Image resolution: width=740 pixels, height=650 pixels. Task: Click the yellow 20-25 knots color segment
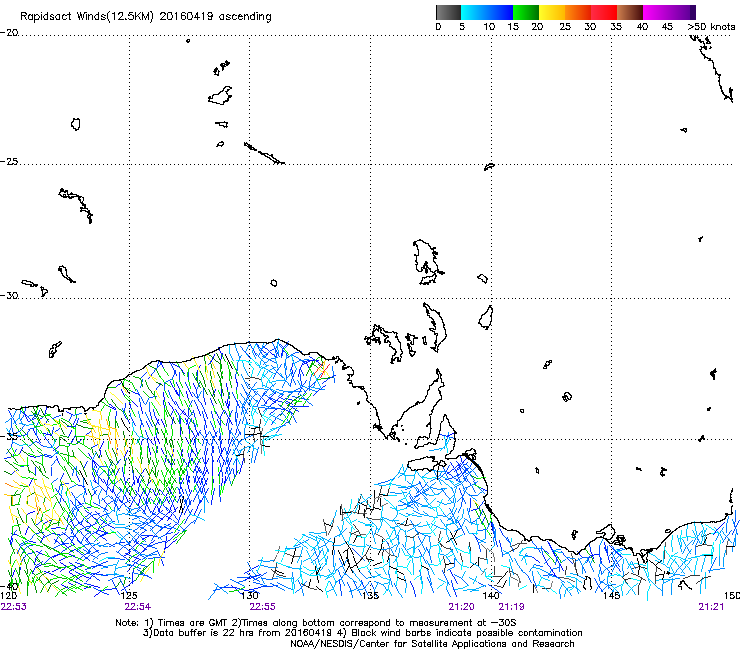coord(552,12)
